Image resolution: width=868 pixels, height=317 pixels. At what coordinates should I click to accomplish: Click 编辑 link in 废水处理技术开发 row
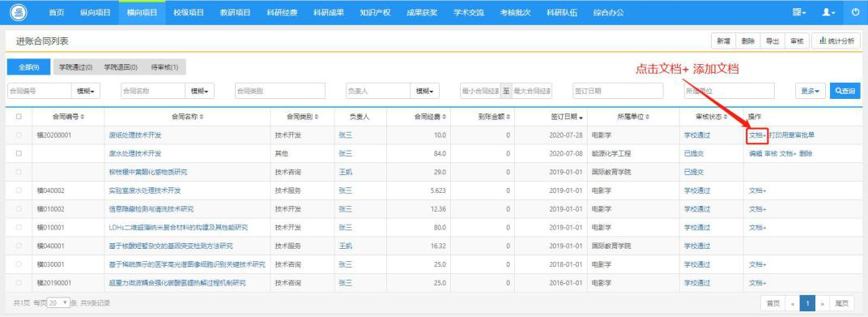click(x=755, y=153)
